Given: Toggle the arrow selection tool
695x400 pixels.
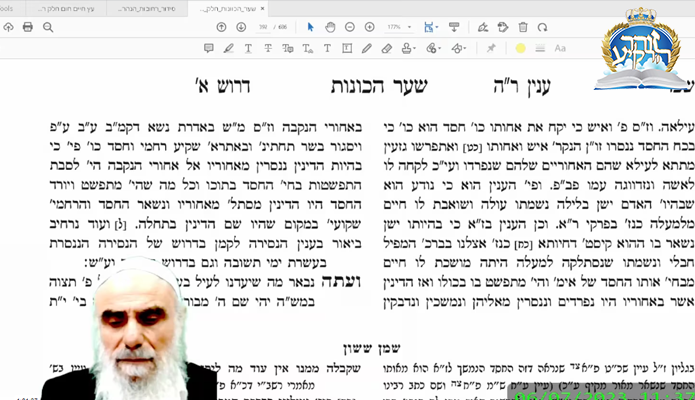Looking at the screenshot, I should coord(310,26).
